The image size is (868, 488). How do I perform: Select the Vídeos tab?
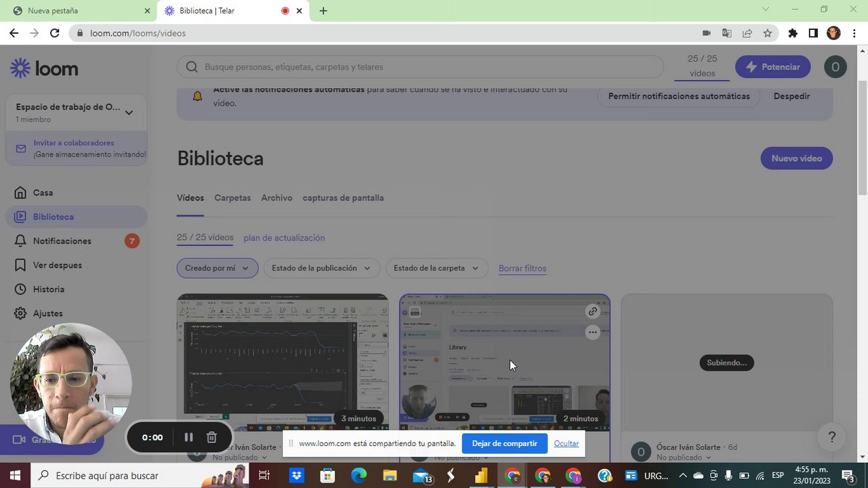190,198
